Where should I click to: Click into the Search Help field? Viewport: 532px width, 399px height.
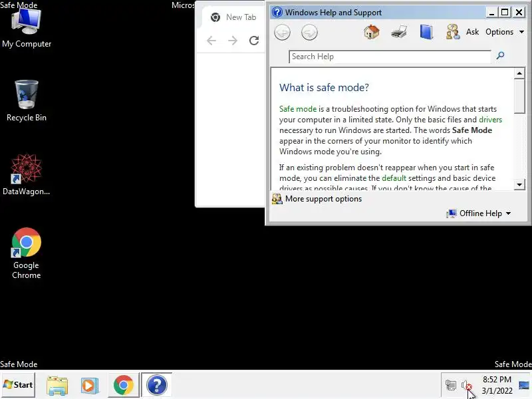390,57
